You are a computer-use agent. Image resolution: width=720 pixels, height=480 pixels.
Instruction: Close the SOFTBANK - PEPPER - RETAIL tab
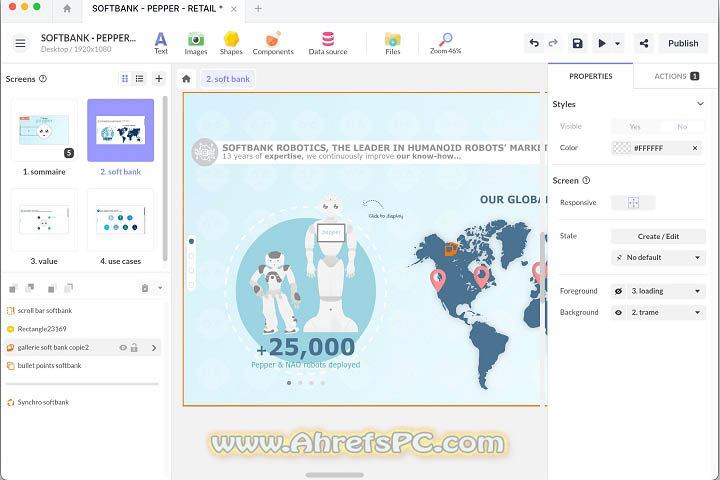coord(234,9)
